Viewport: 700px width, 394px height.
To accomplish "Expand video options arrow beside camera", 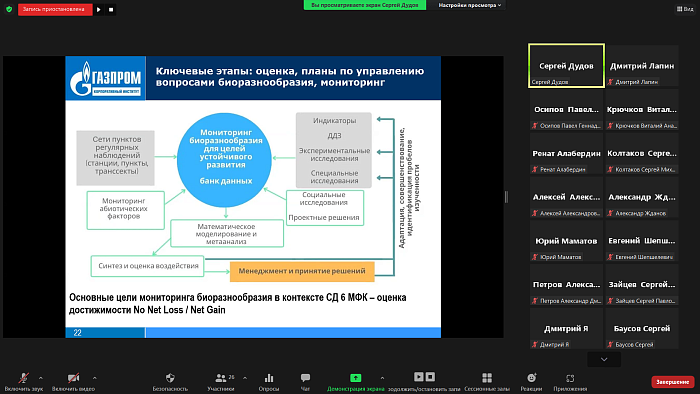I will [94, 378].
